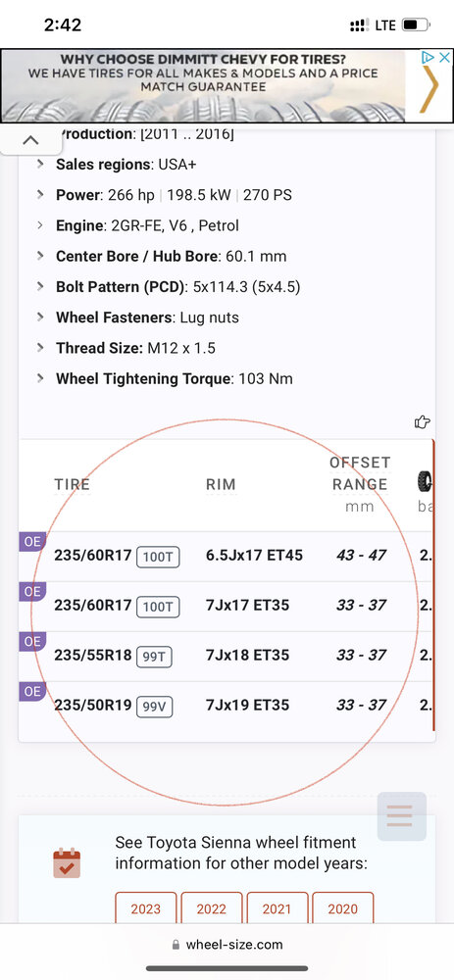Tap the pointing hand swipe icon

point(423,421)
